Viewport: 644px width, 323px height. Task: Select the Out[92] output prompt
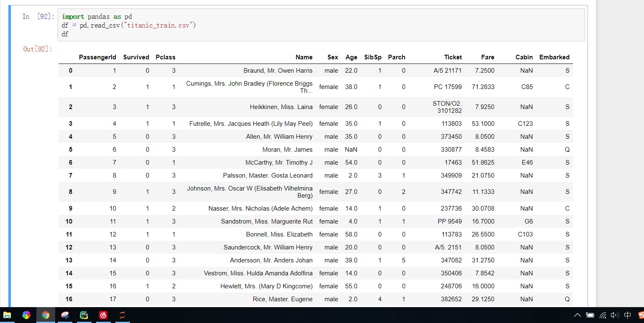38,49
